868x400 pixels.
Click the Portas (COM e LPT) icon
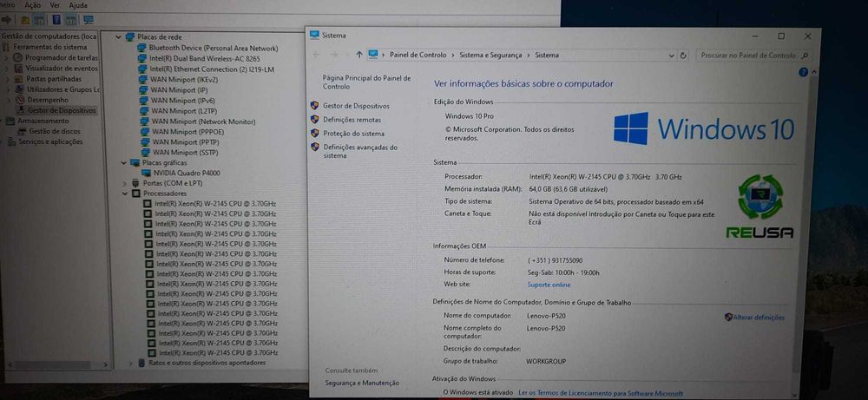[136, 183]
